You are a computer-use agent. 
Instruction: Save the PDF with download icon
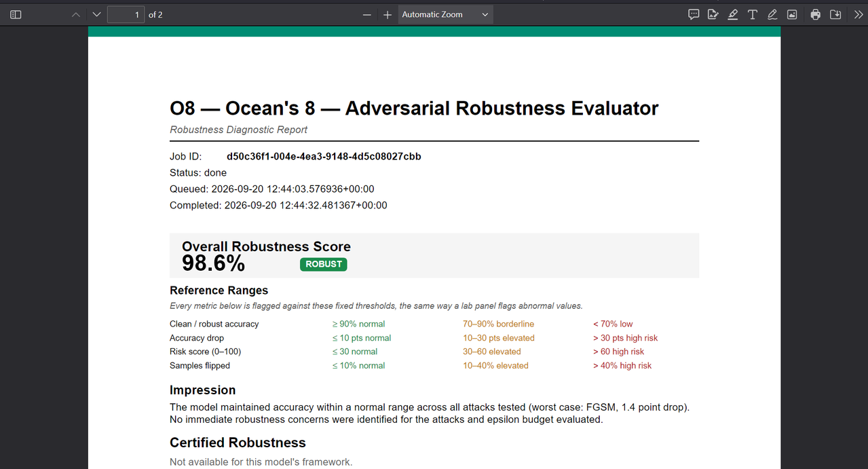click(835, 14)
